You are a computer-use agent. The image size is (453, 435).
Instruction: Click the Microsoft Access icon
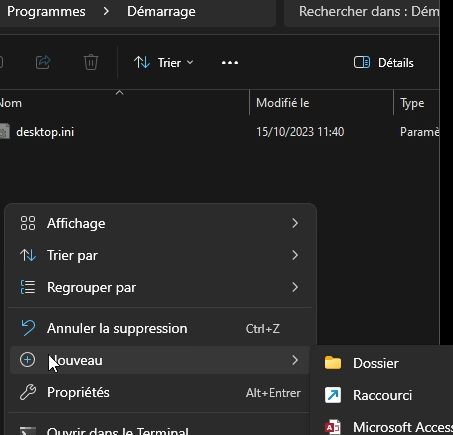click(333, 427)
